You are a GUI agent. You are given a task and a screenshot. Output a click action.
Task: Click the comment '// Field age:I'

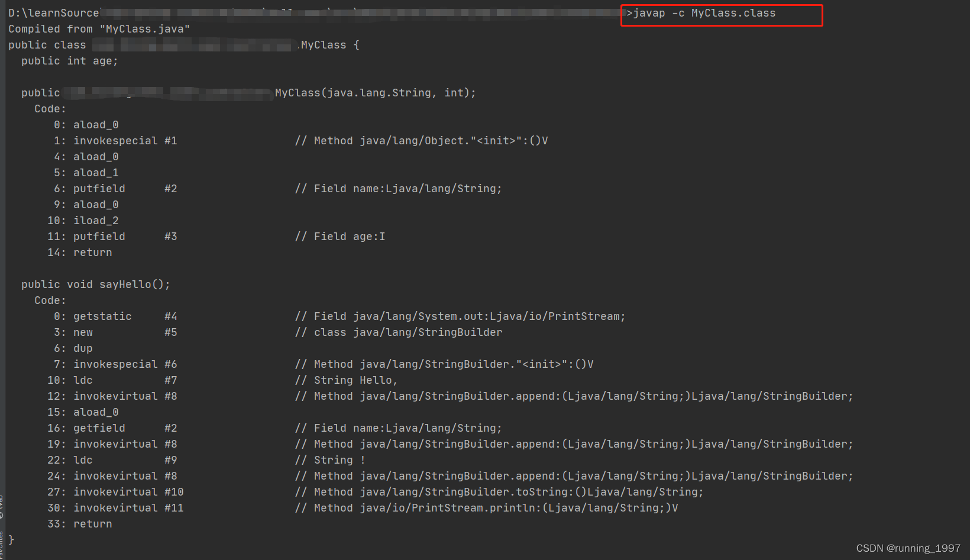pos(340,237)
